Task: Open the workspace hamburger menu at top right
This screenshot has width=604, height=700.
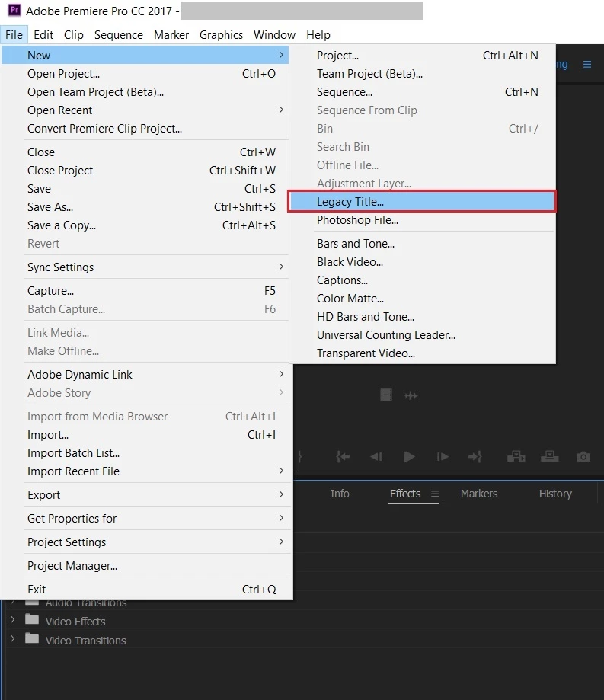Action: click(x=587, y=65)
